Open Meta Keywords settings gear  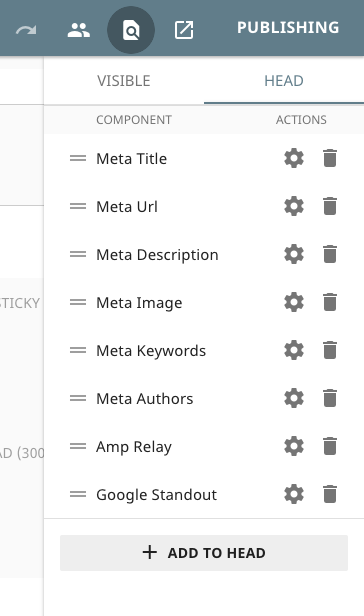(x=294, y=350)
